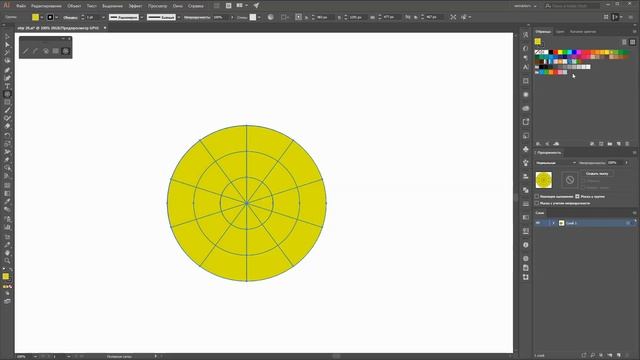Open the Объект menu
Viewport: 640px width, 360px height.
coord(74,6)
